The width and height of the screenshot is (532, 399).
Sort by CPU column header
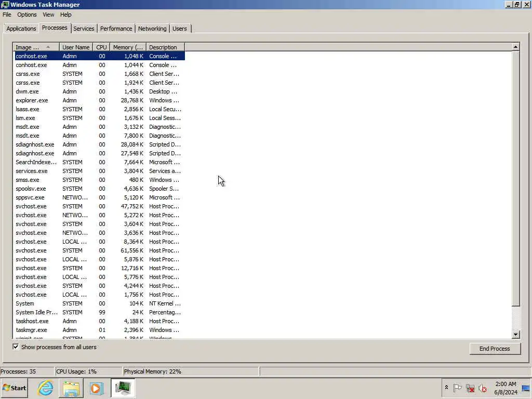[101, 47]
